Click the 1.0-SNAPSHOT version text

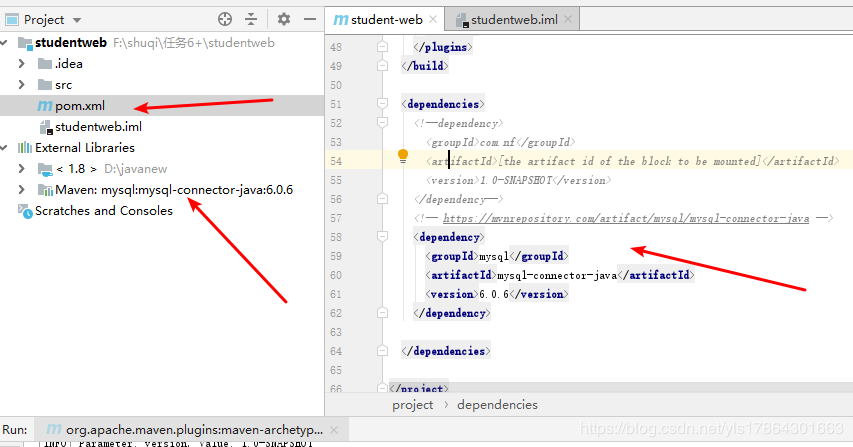(516, 180)
